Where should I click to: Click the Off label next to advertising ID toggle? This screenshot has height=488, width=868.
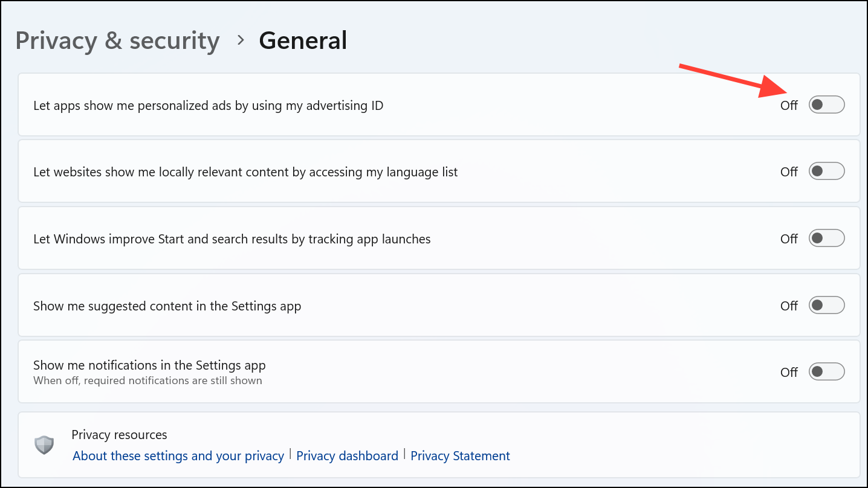coord(789,106)
